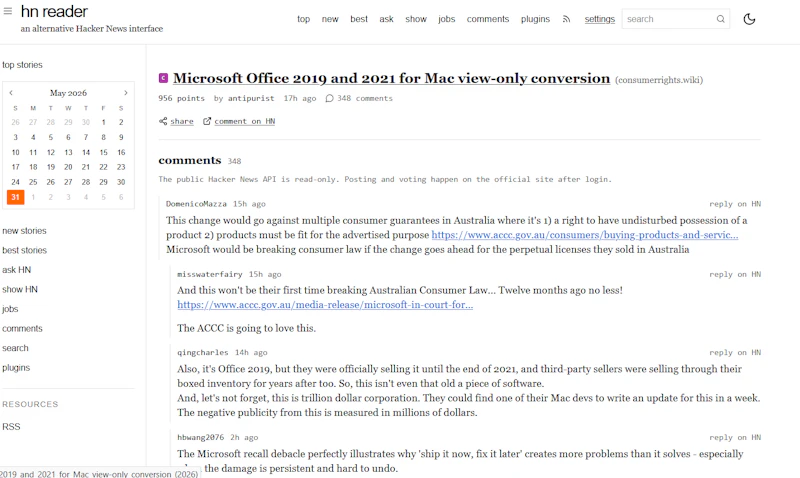Viewport: 800px width, 478px height.
Task: Click the purple site favicon beside story title
Action: coord(163,78)
